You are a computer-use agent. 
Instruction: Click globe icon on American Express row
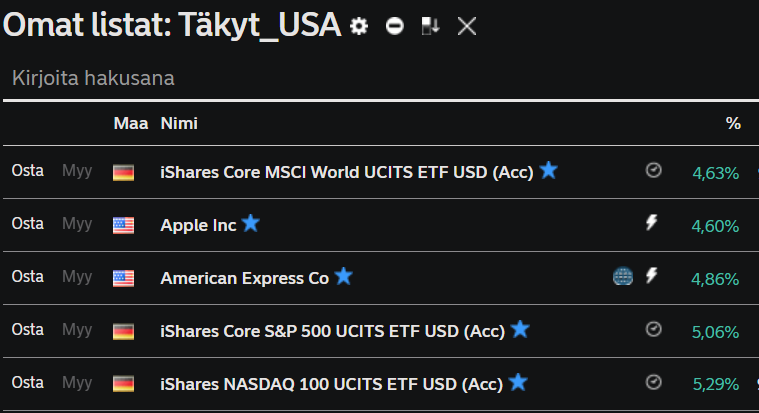[x=622, y=276]
